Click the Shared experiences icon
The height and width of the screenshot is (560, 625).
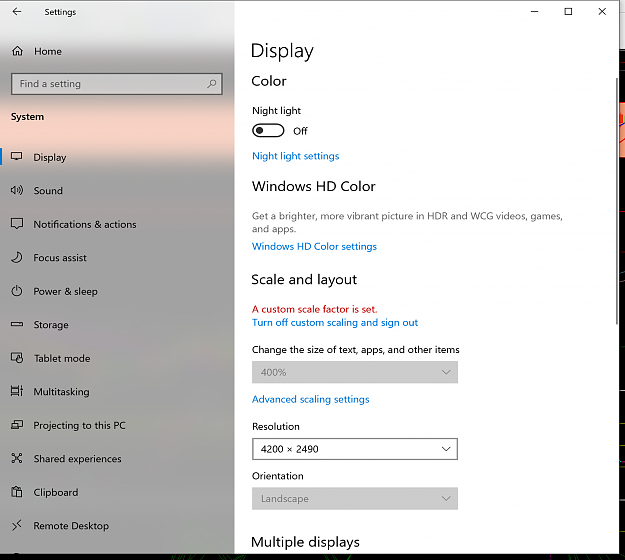pos(17,458)
